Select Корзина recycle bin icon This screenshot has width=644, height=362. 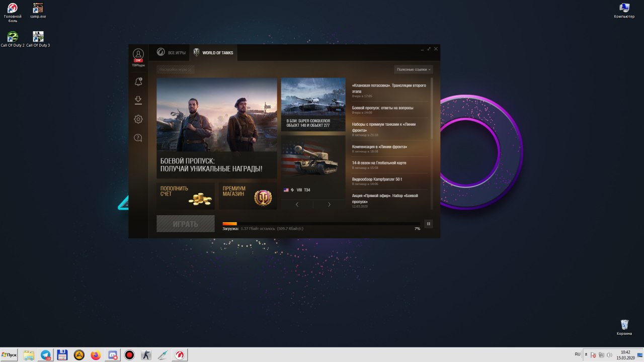pyautogui.click(x=624, y=327)
